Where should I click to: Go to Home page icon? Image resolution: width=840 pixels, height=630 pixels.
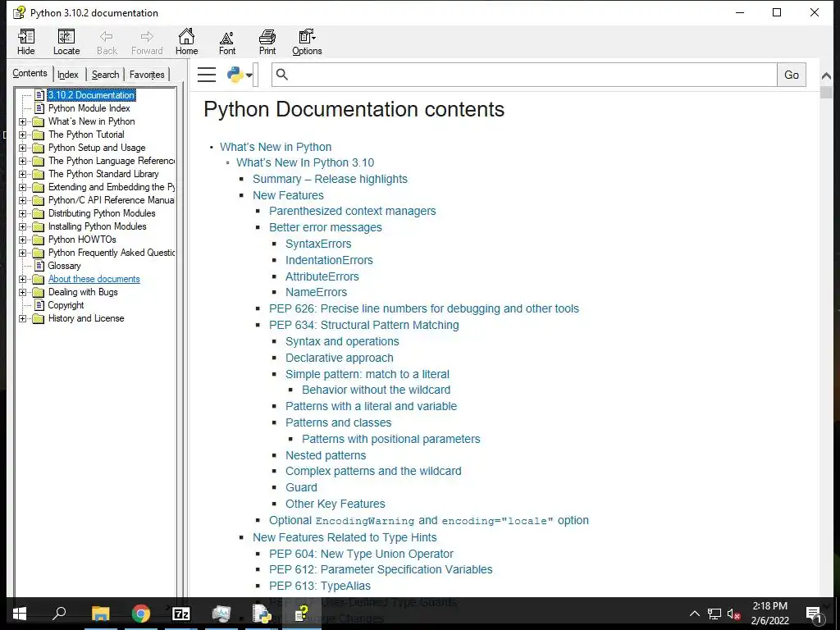click(x=186, y=42)
